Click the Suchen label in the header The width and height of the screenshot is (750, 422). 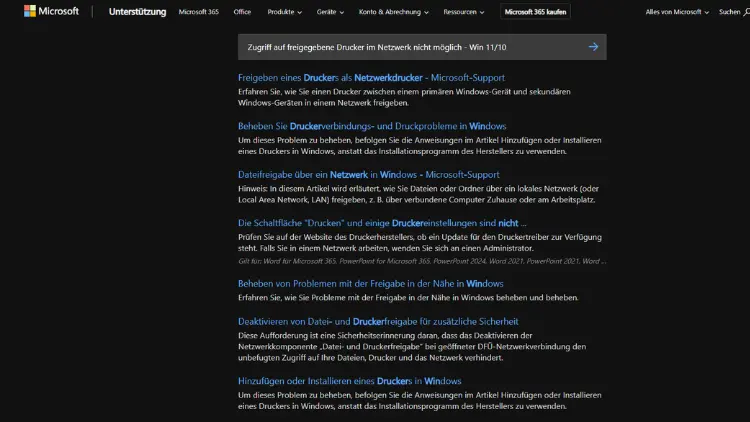(729, 12)
